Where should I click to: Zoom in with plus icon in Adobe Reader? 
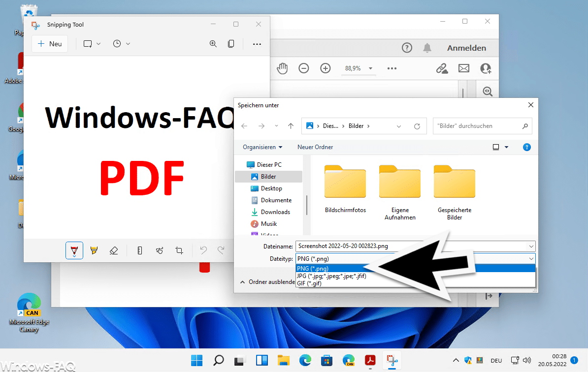click(x=326, y=68)
